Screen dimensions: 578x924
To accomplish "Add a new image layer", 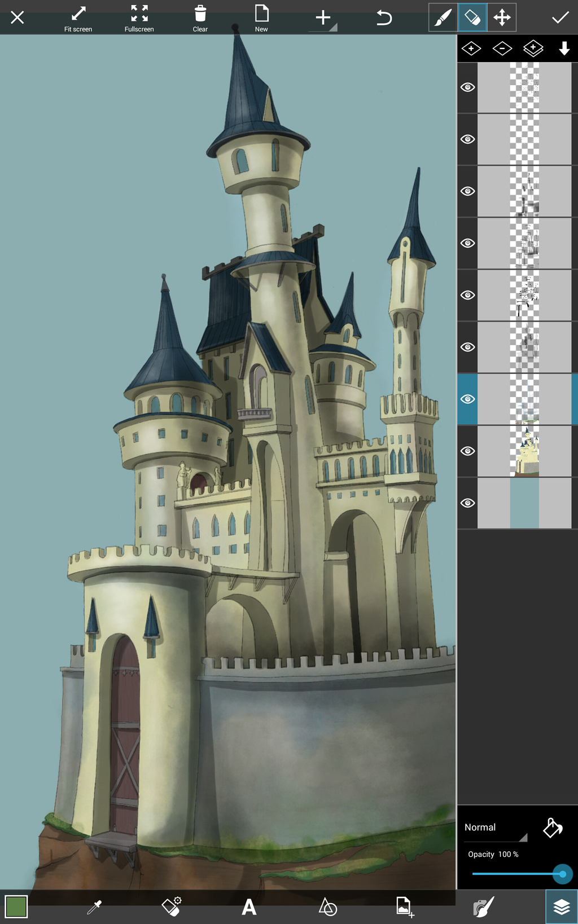I will [x=533, y=49].
